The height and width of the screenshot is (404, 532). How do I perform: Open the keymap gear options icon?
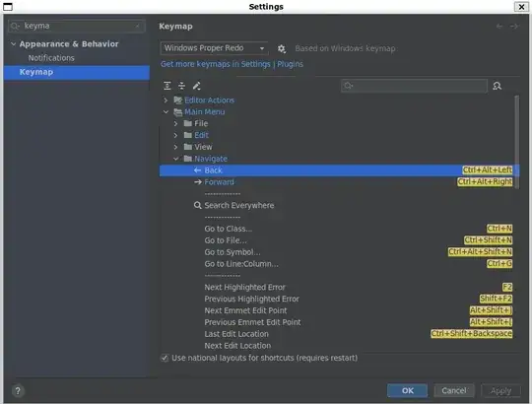click(x=281, y=48)
